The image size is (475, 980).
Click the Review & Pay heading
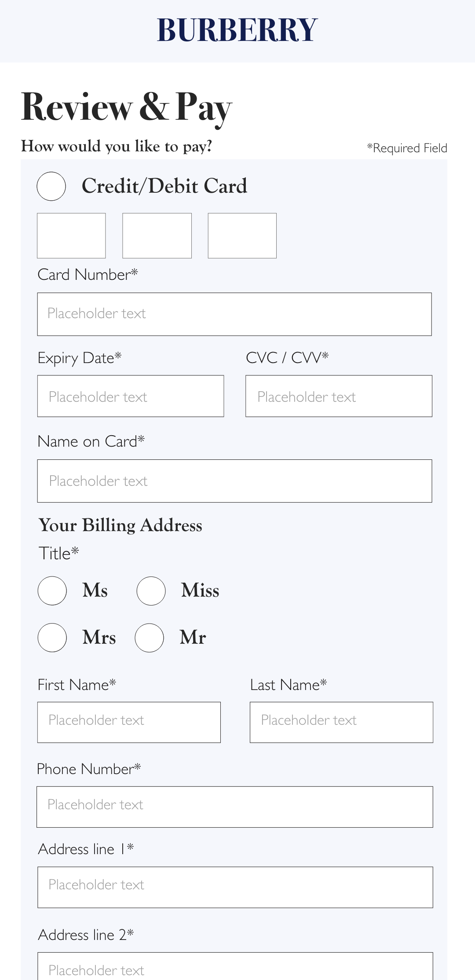coord(126,107)
